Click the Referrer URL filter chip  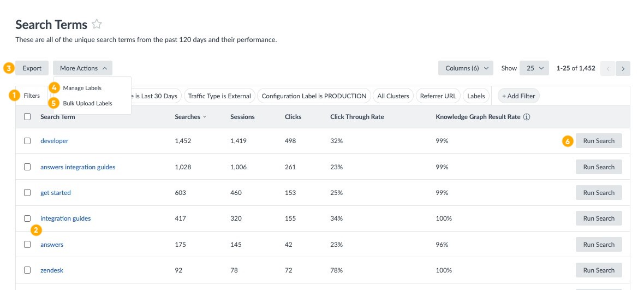(438, 96)
